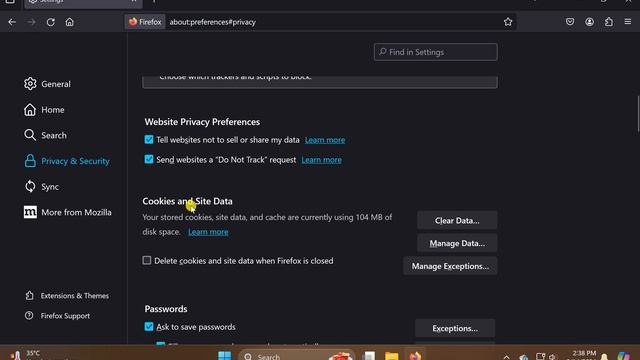Open File Explorer from the taskbar
Screen dimensions: 640x360
coord(391,356)
